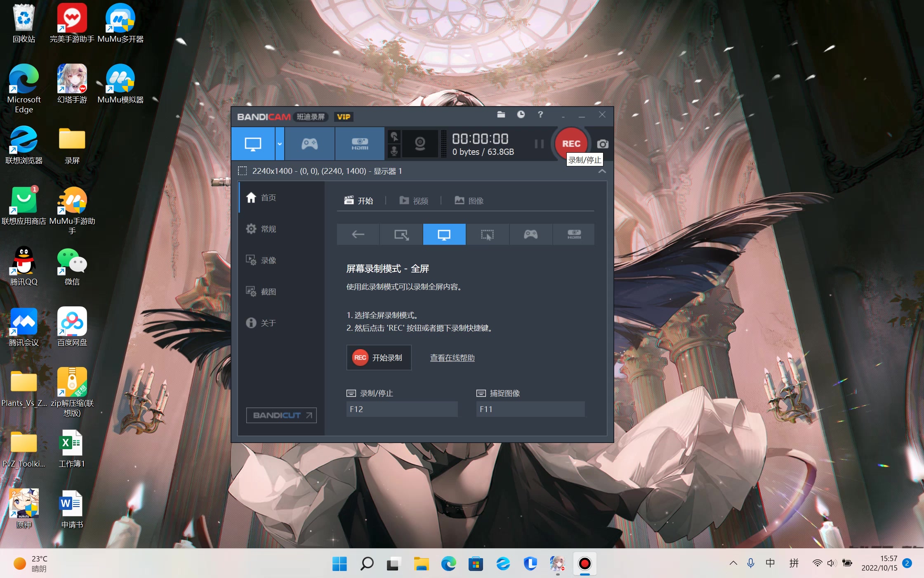Show hidden tray icons chevron
The image size is (924, 578).
coord(733,563)
